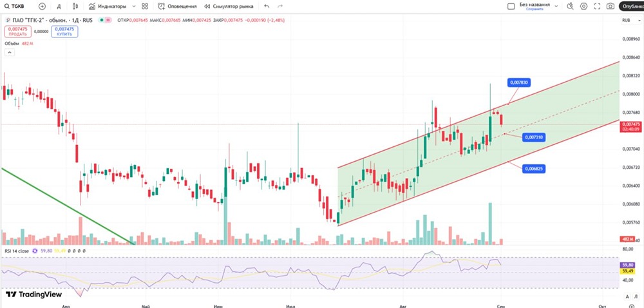Click the Апр date label on time axis
Screen dimensions: 644x308
pos(65,306)
